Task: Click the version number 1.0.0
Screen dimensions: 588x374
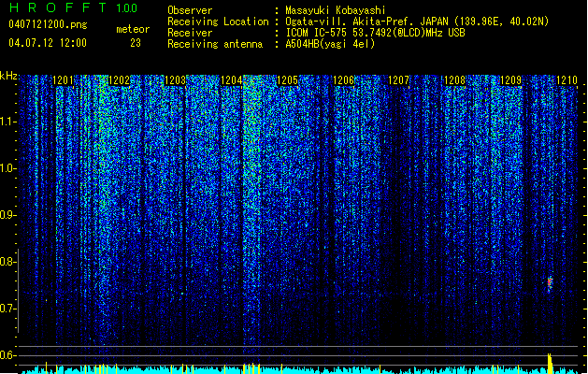Action: click(126, 8)
